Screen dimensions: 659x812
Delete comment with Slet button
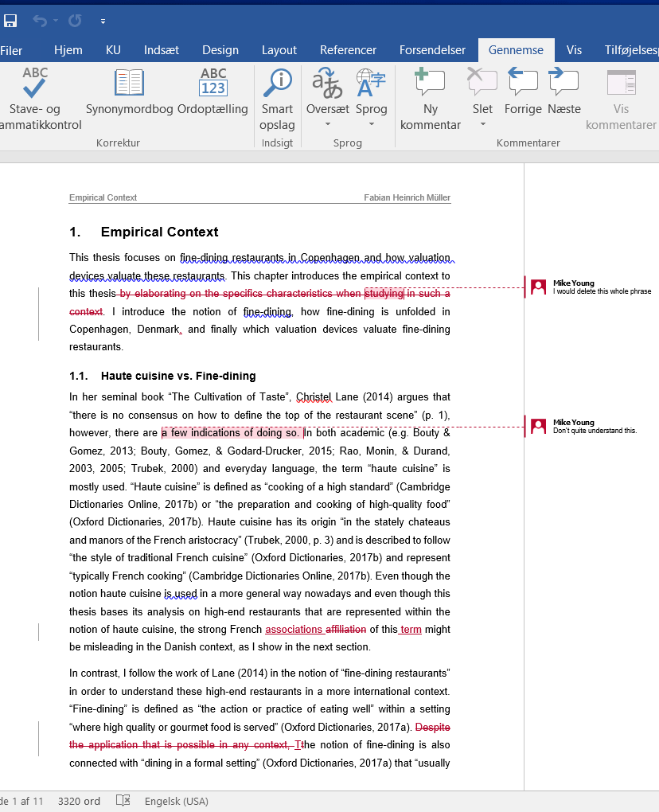pyautogui.click(x=482, y=91)
